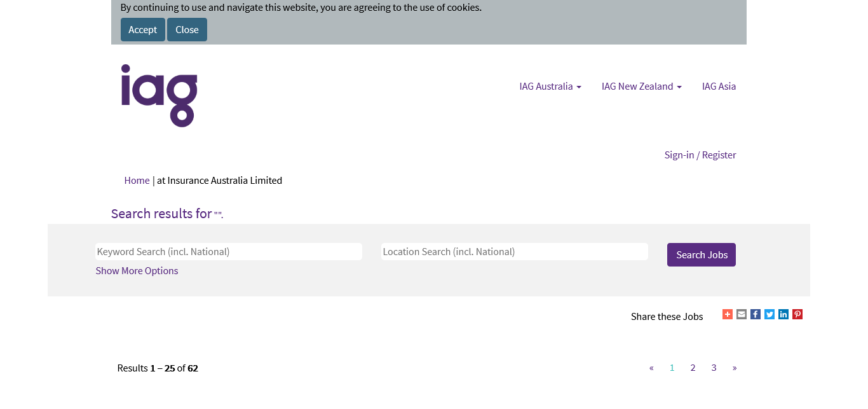Accept the cookies notice

tap(143, 30)
